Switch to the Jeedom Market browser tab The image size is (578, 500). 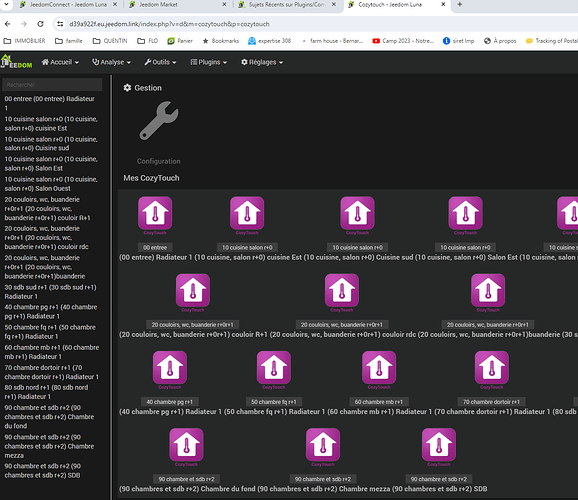click(x=177, y=5)
